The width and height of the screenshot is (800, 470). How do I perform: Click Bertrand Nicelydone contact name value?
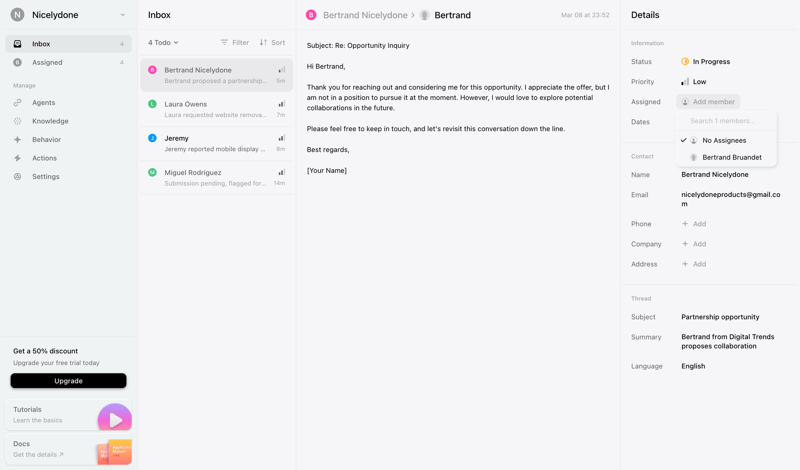click(x=715, y=175)
